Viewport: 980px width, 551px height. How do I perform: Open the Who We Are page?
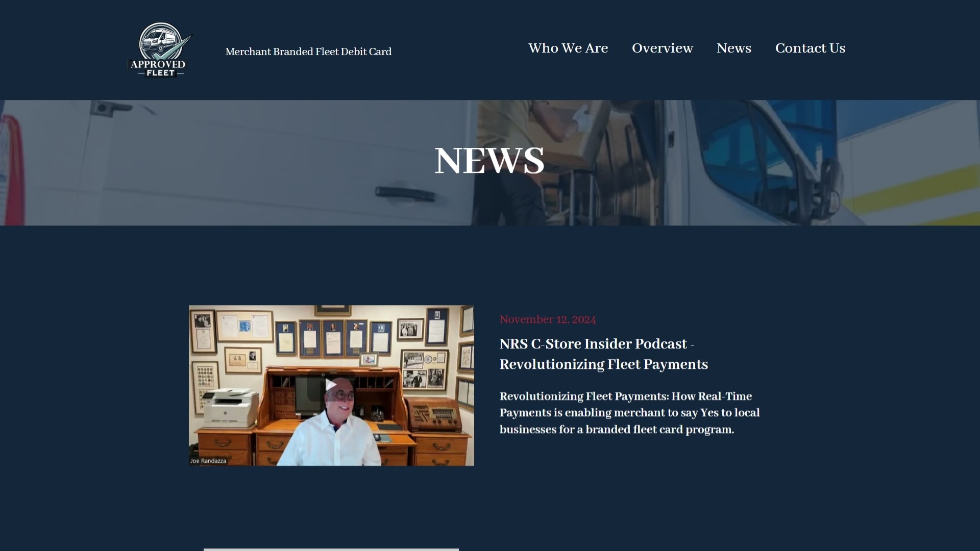[568, 48]
